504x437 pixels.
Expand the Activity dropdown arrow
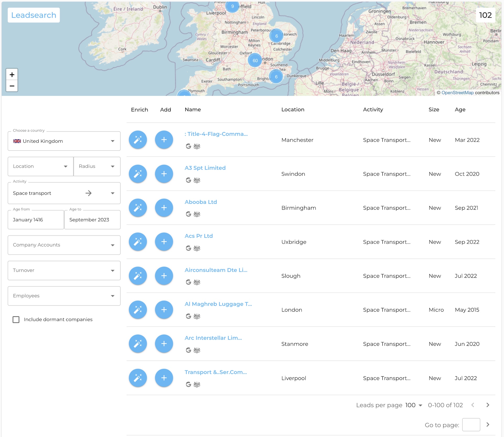(x=113, y=193)
